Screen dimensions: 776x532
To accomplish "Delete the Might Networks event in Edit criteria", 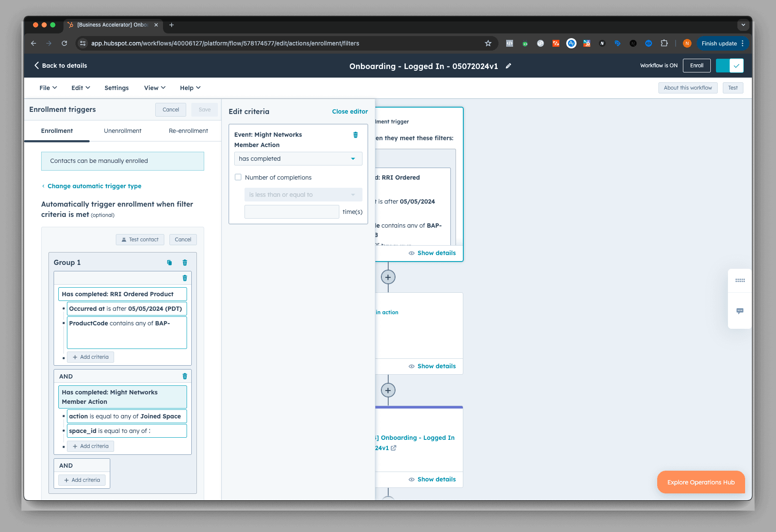I will [x=356, y=135].
